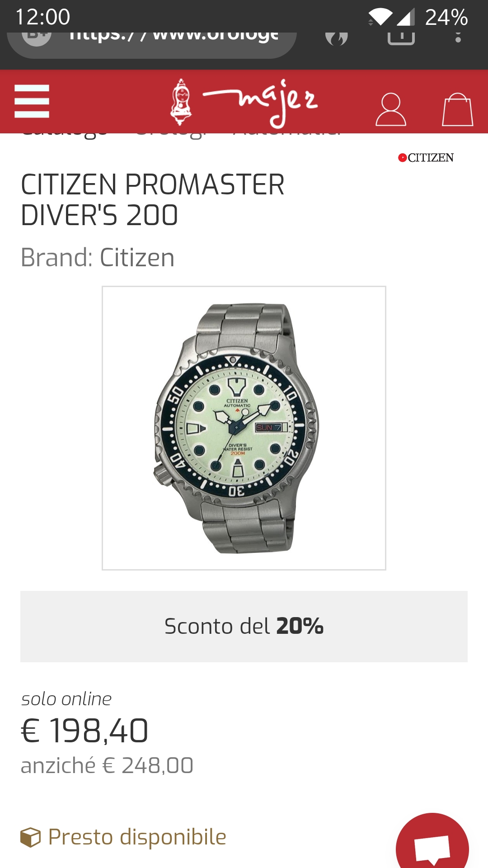Tap the 24% battery indicator

click(x=446, y=17)
